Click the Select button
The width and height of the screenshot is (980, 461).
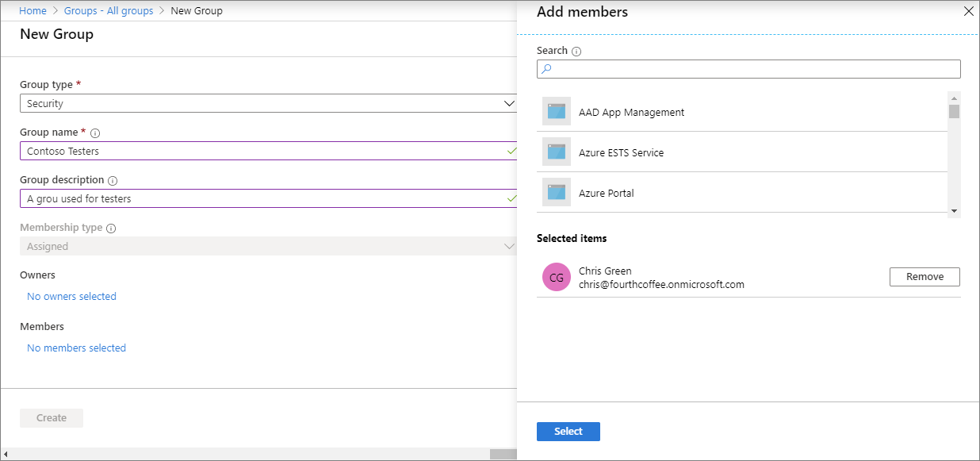point(568,431)
